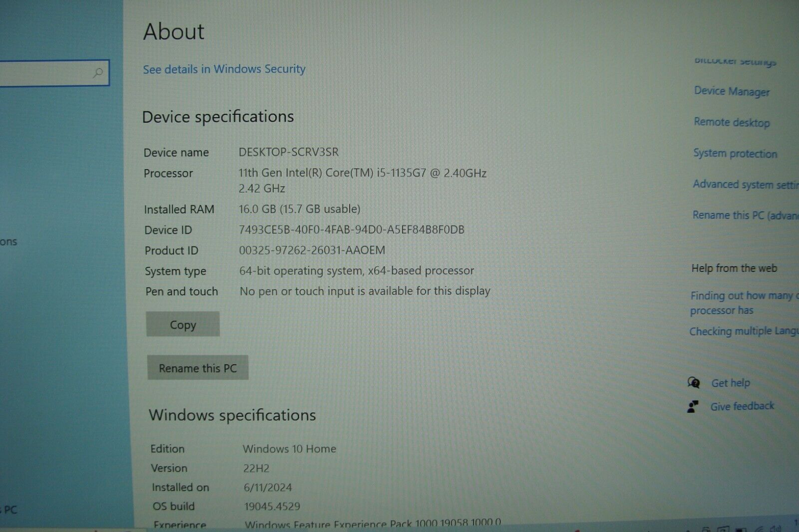The image size is (799, 532).
Task: Click the Give feedback person icon
Action: pos(693,407)
